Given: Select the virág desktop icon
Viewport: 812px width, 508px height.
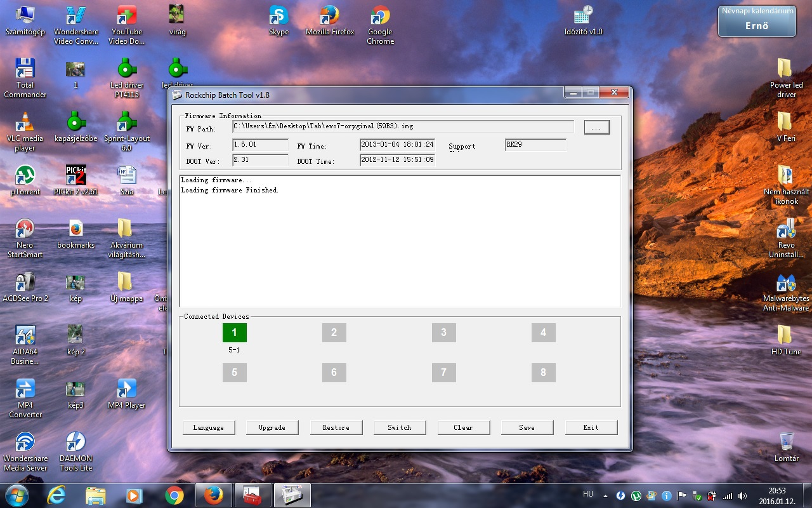Looking at the screenshot, I should click(178, 20).
